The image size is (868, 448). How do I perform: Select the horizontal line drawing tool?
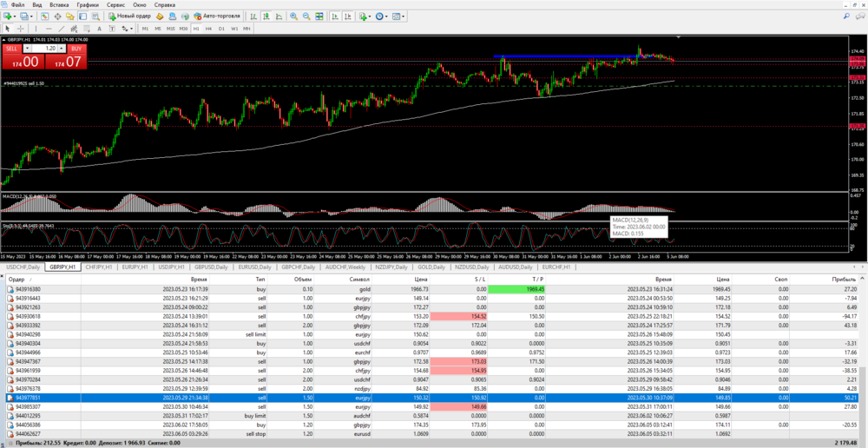coord(49,29)
